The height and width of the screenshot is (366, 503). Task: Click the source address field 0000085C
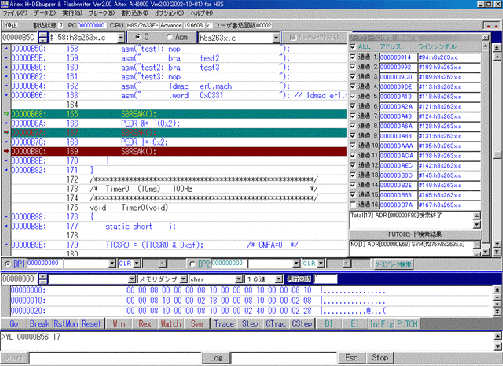pos(19,37)
